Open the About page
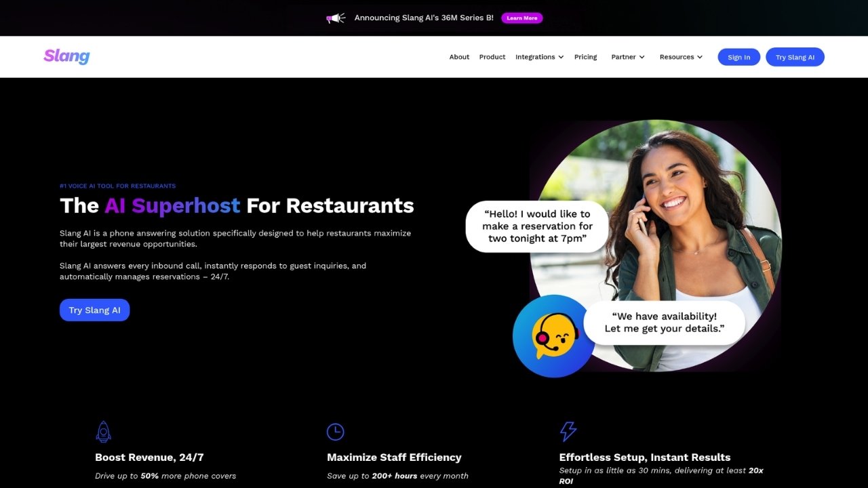This screenshot has height=488, width=868. (x=459, y=57)
